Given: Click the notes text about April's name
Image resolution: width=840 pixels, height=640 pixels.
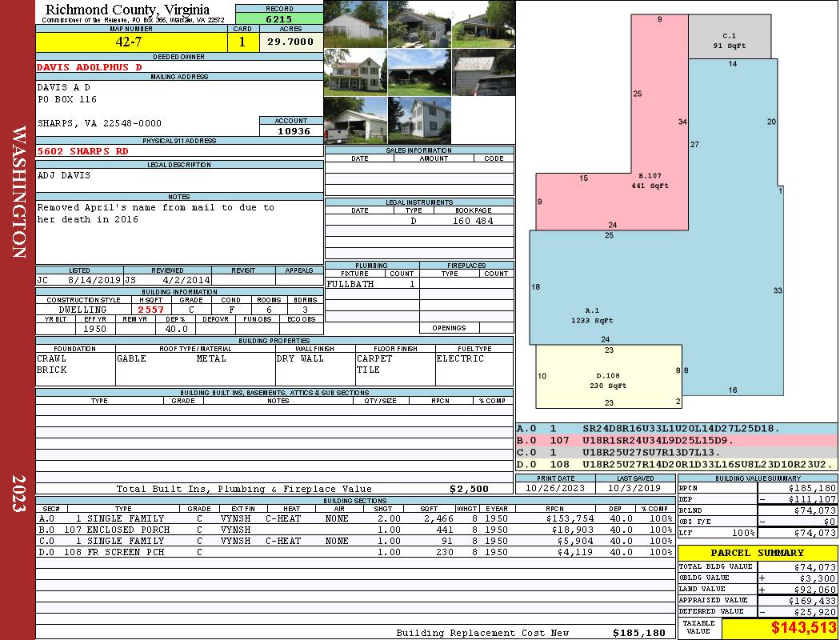Looking at the screenshot, I should (x=155, y=213).
